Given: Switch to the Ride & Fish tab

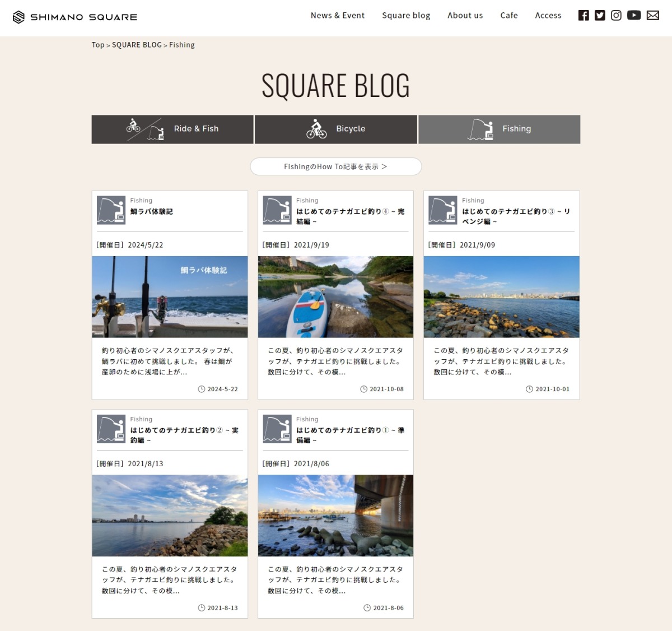Looking at the screenshot, I should (172, 129).
